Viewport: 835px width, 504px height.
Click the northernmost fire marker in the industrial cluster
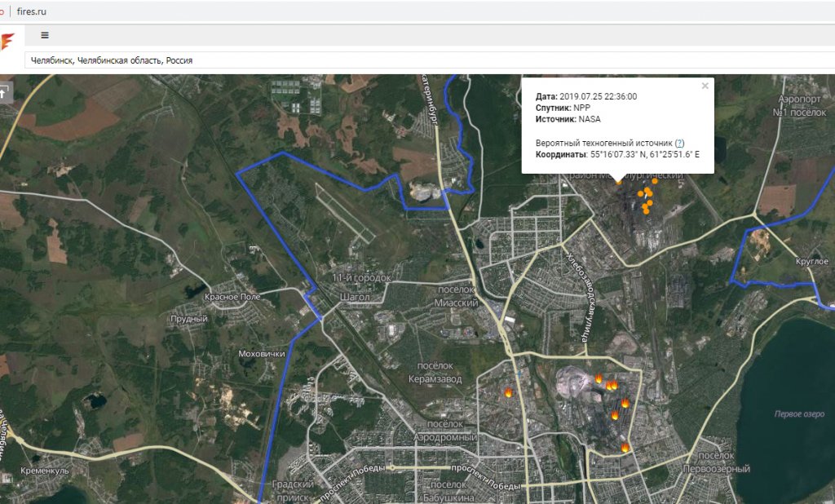pos(599,378)
